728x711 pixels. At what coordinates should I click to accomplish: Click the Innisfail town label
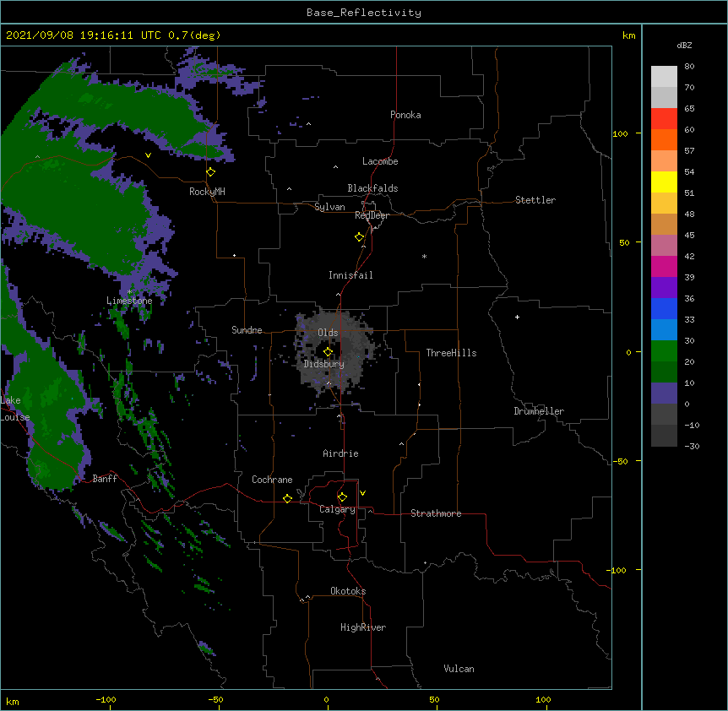[350, 275]
